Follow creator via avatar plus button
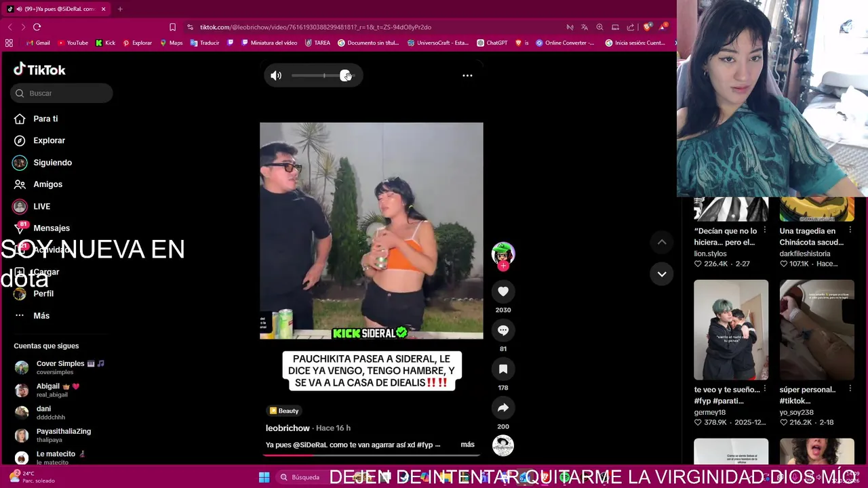This screenshot has height=488, width=868. 503,266
